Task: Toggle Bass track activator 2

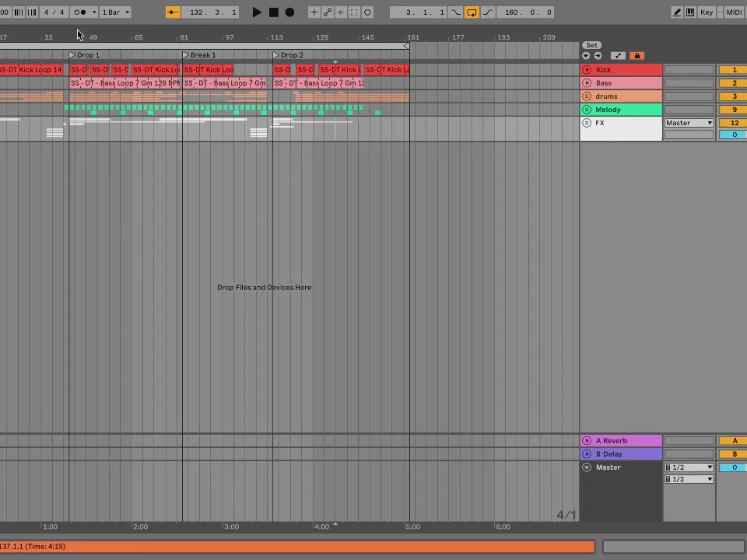Action: (734, 83)
